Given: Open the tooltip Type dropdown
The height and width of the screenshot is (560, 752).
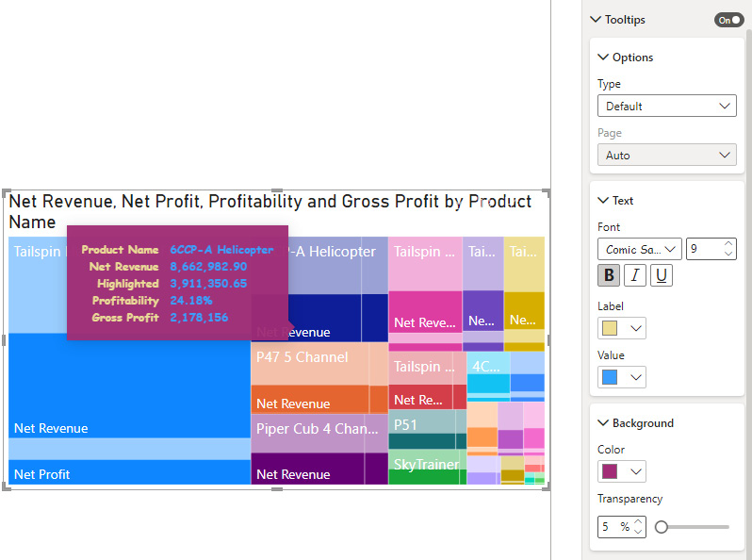Looking at the screenshot, I should [x=667, y=107].
